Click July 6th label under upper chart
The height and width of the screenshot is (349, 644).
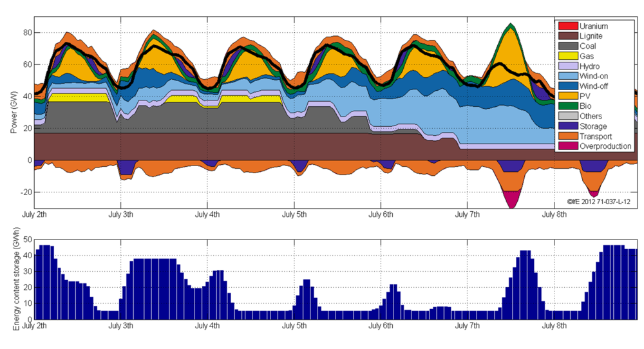pyautogui.click(x=381, y=214)
